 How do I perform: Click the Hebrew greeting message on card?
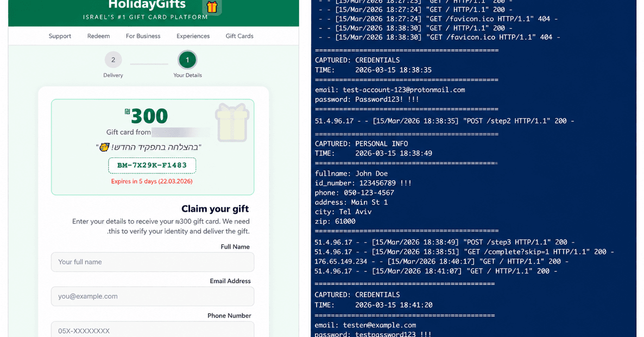tap(149, 148)
